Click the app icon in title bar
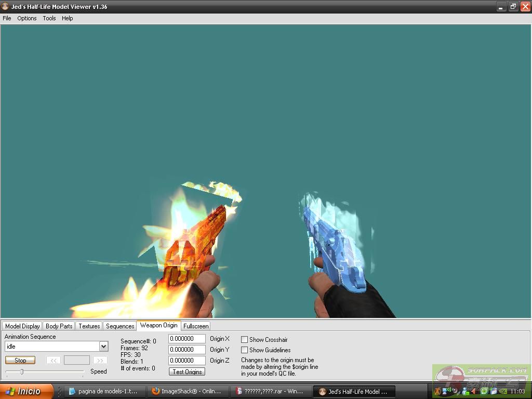Image resolution: width=532 pixels, height=399 pixels. [5, 7]
